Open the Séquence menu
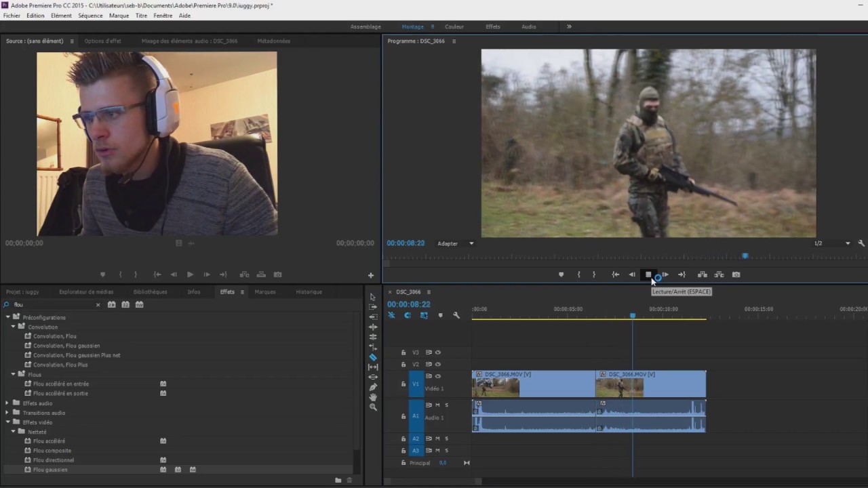This screenshot has height=488, width=868. (90, 16)
